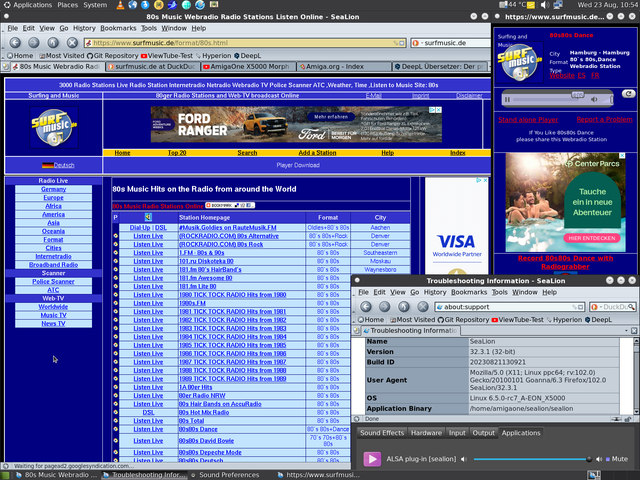Viewport: 640px width, 480px height.
Task: Click Stop button in Troubleshooting Information window
Action: 423,307
